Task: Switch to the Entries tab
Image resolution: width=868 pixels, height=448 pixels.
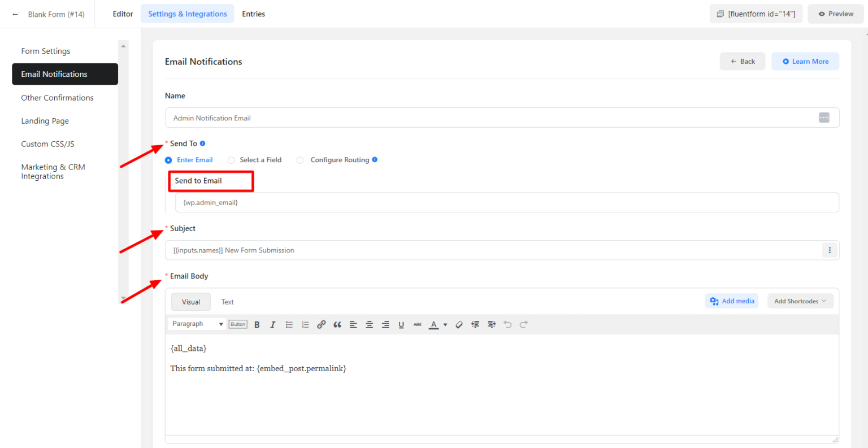Action: coord(253,14)
